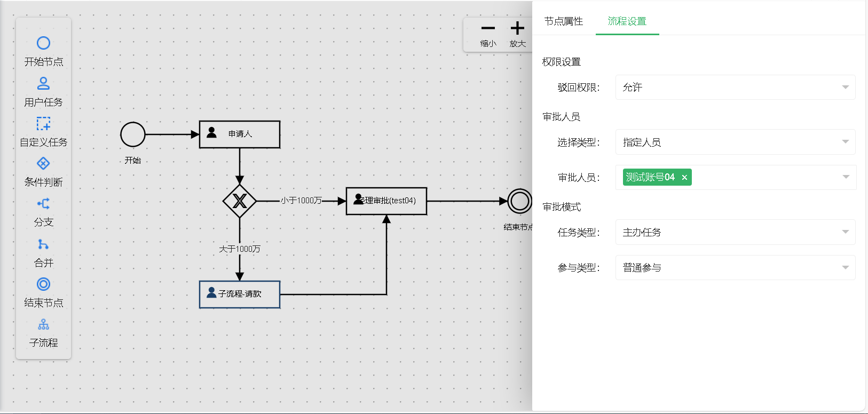The width and height of the screenshot is (868, 414).
Task: Remove 测试账号04 tag via x
Action: click(x=684, y=178)
